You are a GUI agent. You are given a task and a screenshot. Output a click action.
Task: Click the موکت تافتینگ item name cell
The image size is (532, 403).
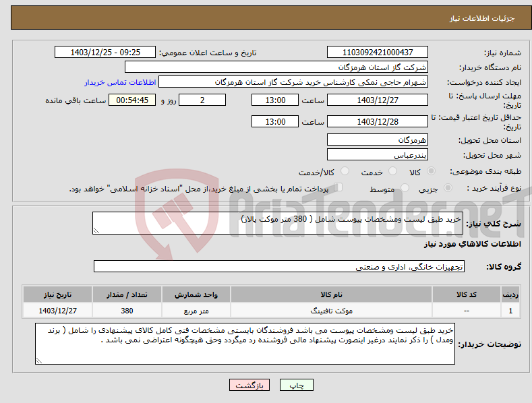coord(331,311)
